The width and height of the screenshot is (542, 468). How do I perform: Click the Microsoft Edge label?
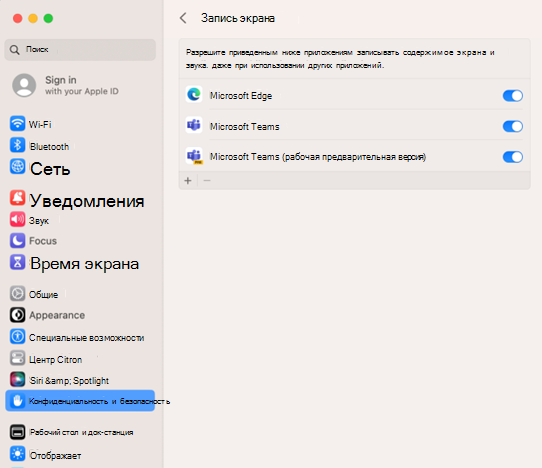(241, 96)
